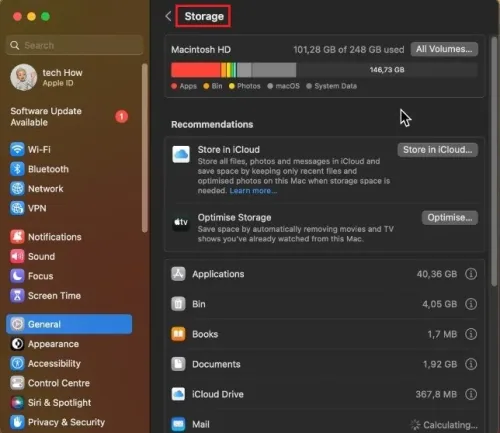Viewport: 500px width, 433px height.
Task: Click the iCloud icon beside Store in iCloud
Action: tap(181, 154)
